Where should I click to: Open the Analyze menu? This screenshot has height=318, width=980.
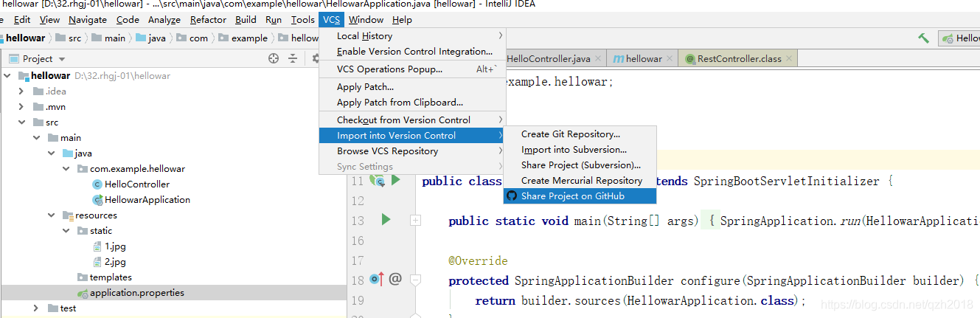click(x=164, y=20)
